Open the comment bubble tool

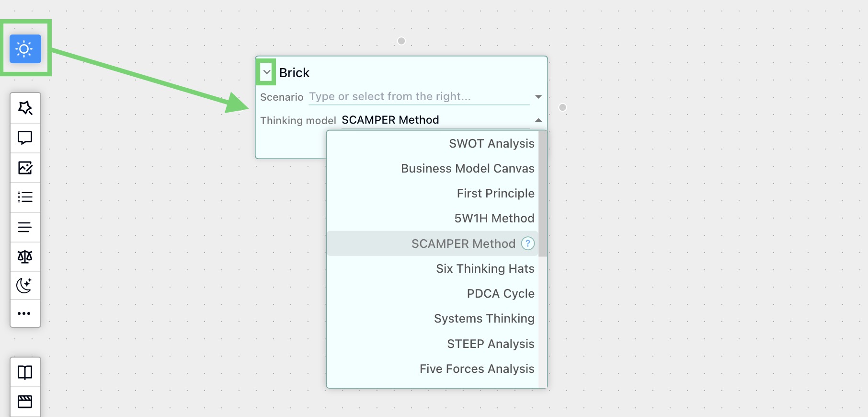(25, 138)
